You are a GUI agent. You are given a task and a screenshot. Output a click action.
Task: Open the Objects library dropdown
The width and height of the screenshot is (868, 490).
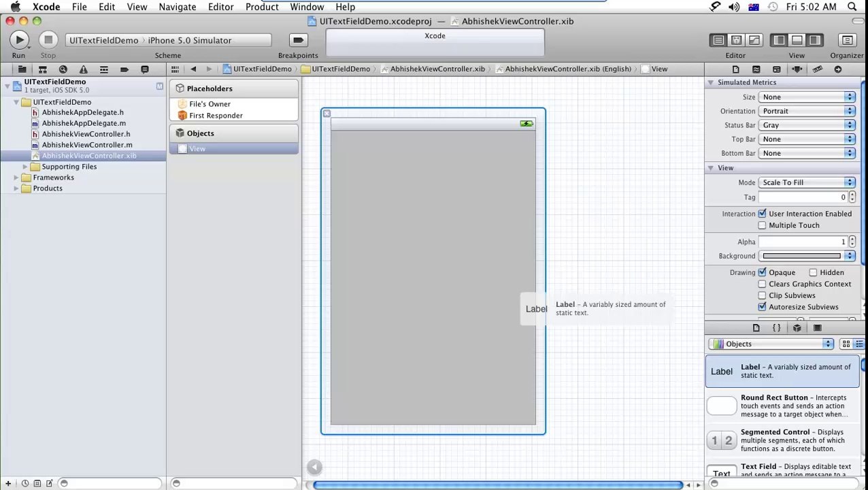tap(771, 344)
